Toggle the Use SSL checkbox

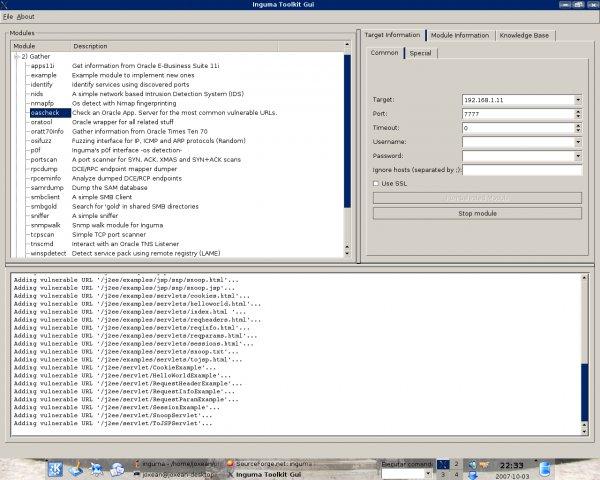click(376, 183)
